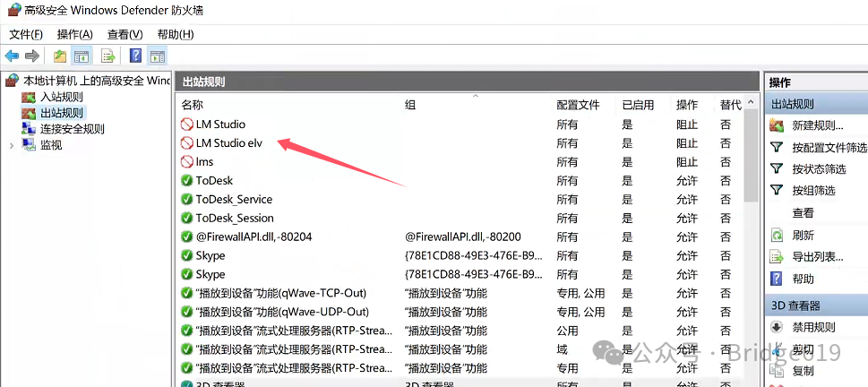
Task: Collapse the 3D 查看器 actions section header
Action: click(816, 305)
